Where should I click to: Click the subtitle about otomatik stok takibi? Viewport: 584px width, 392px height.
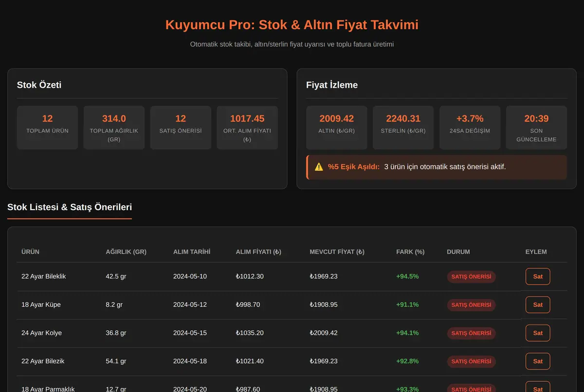tap(292, 44)
